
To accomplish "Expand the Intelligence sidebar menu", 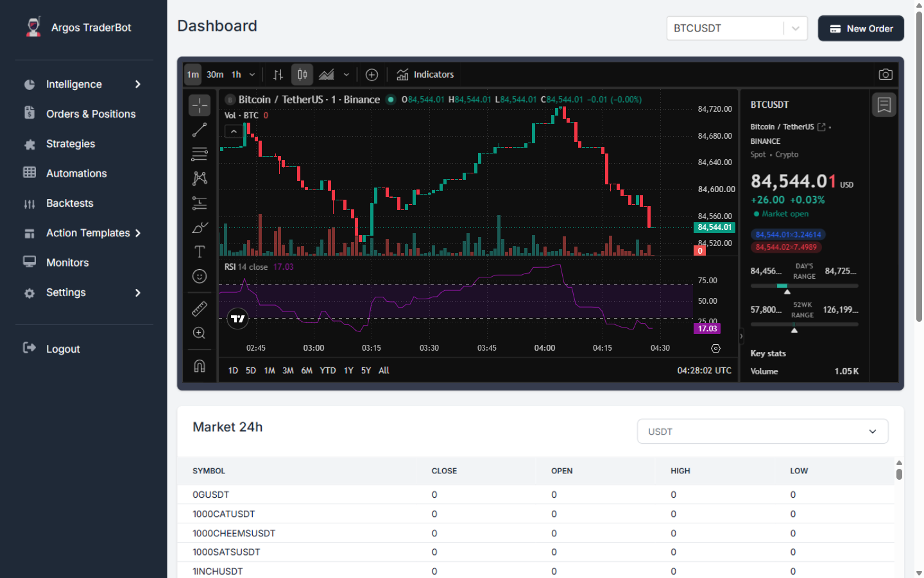I will 84,84.
